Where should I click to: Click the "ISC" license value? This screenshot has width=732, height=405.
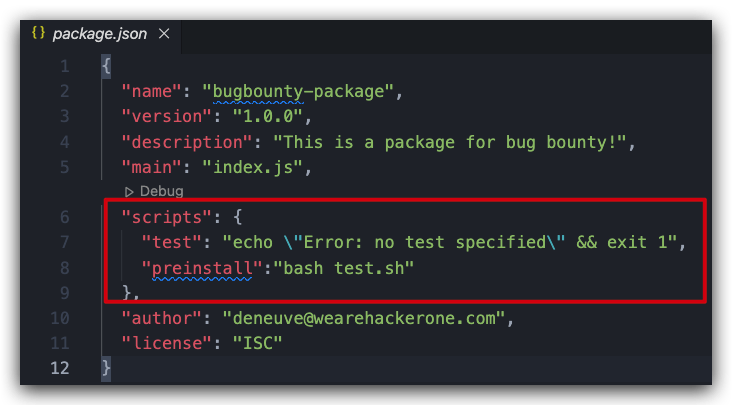tap(257, 343)
